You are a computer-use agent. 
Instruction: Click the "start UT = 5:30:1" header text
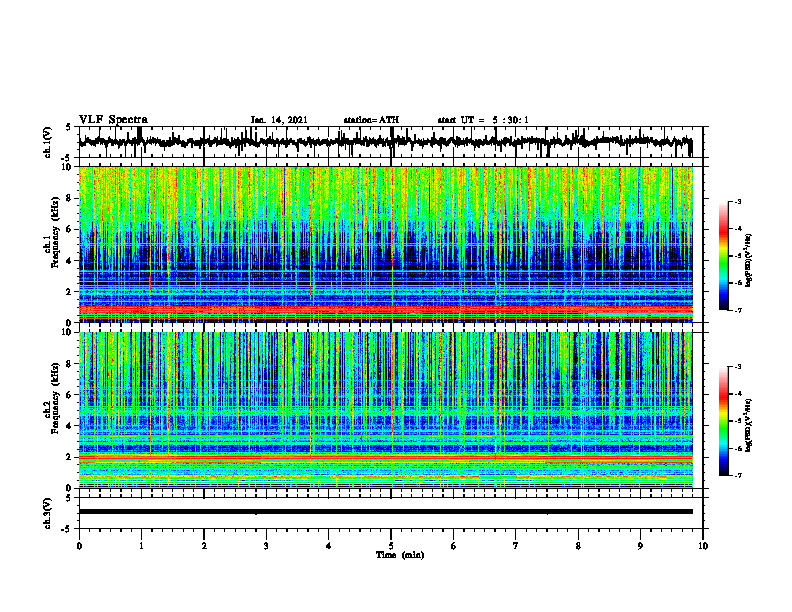(x=483, y=120)
